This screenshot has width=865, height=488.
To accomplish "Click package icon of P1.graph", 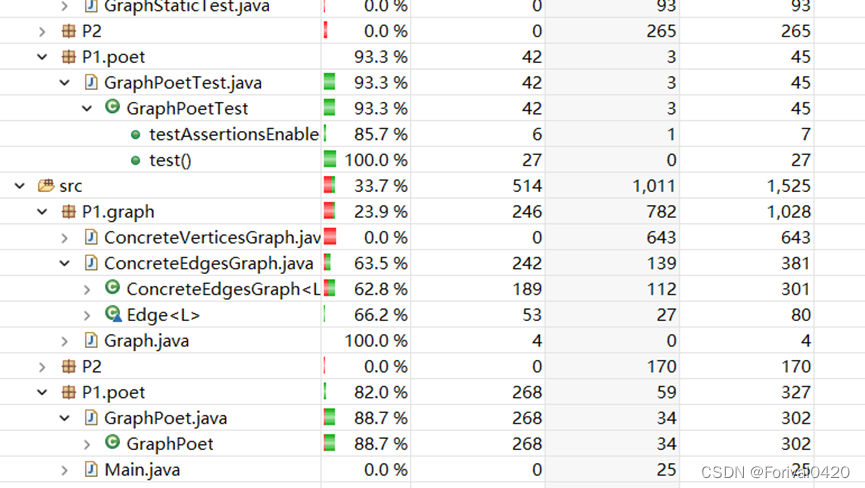I will (69, 212).
